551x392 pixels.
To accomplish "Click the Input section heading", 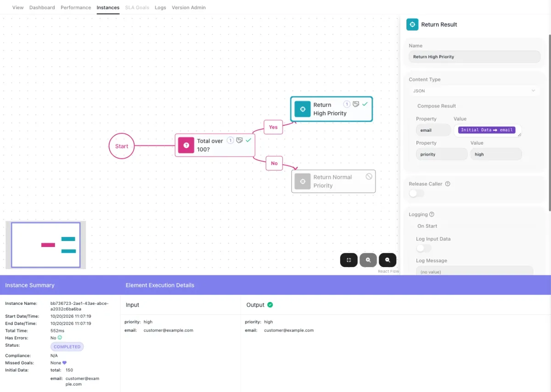I will pyautogui.click(x=132, y=305).
